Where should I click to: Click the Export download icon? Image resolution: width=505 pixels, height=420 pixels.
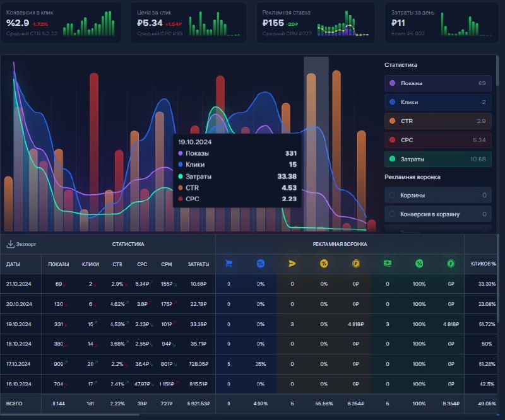[x=10, y=244]
